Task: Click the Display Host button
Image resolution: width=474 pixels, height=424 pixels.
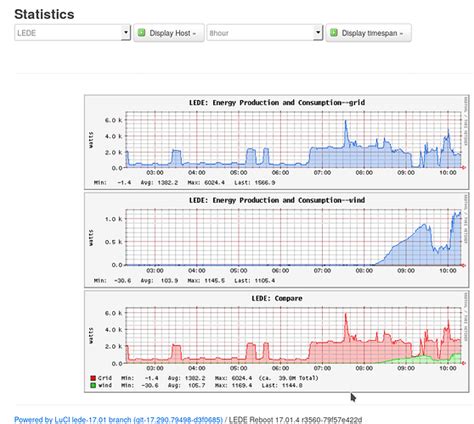Action: (169, 33)
